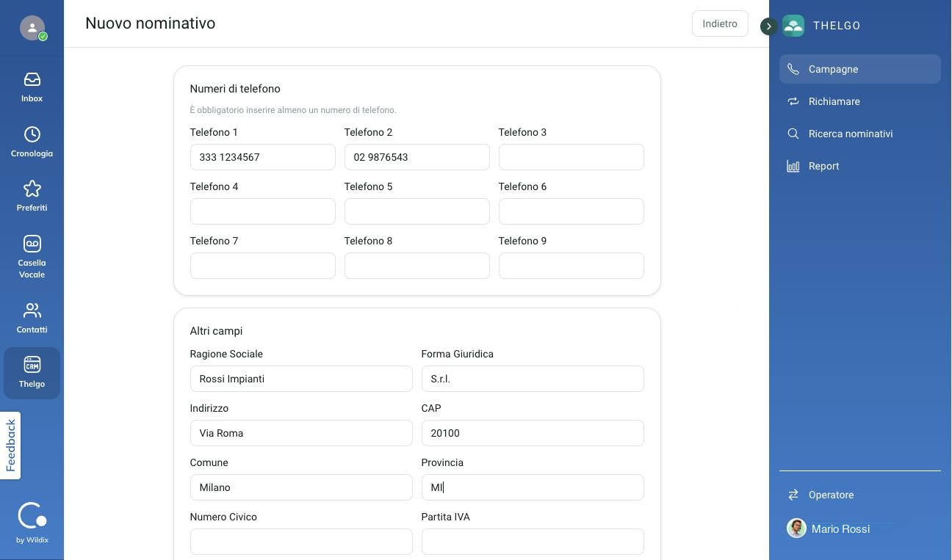This screenshot has width=952, height=560.
Task: Focus the Telefono 8 field
Action: pos(417,266)
